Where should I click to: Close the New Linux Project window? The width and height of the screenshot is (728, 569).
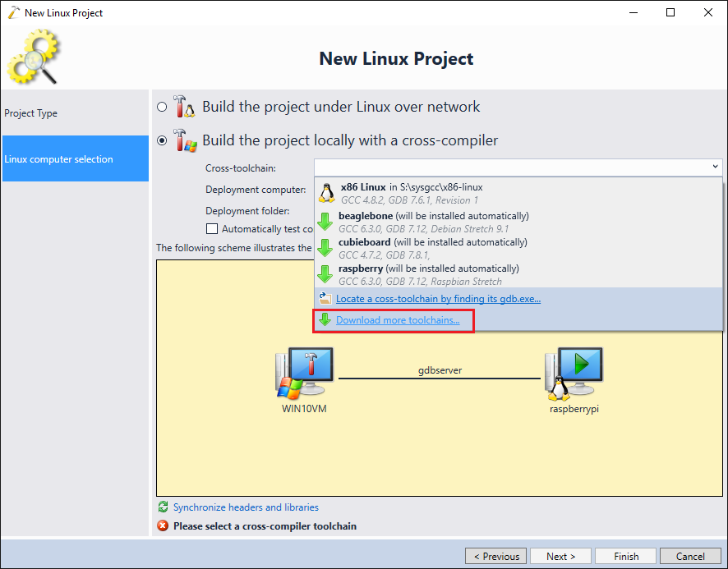pyautogui.click(x=708, y=12)
